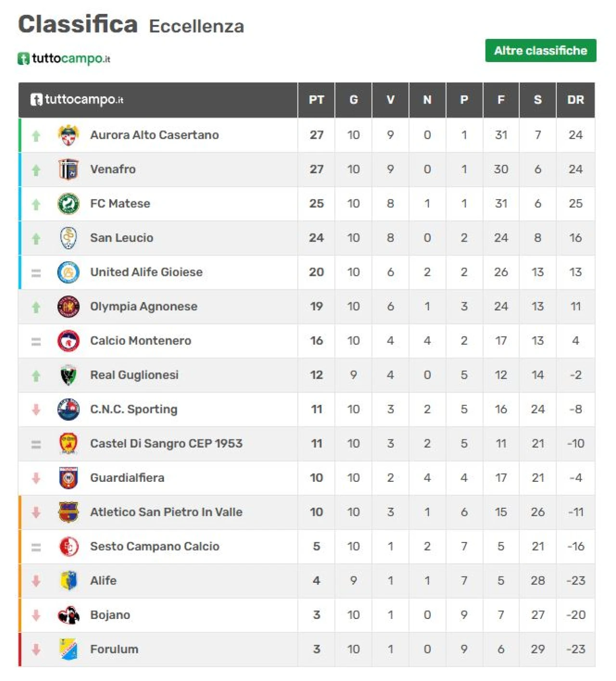This screenshot has width=616, height=681.
Task: Click the FC Matese green crest
Action: point(68,204)
